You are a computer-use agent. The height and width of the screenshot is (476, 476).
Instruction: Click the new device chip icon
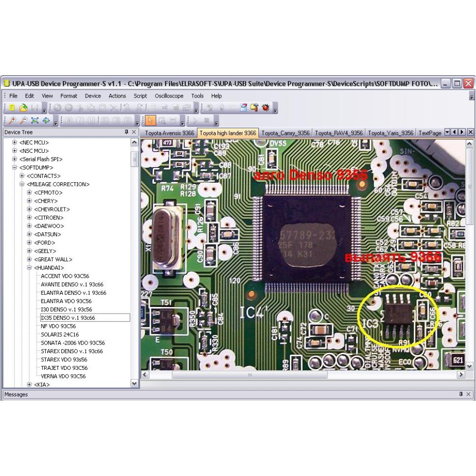12,108
